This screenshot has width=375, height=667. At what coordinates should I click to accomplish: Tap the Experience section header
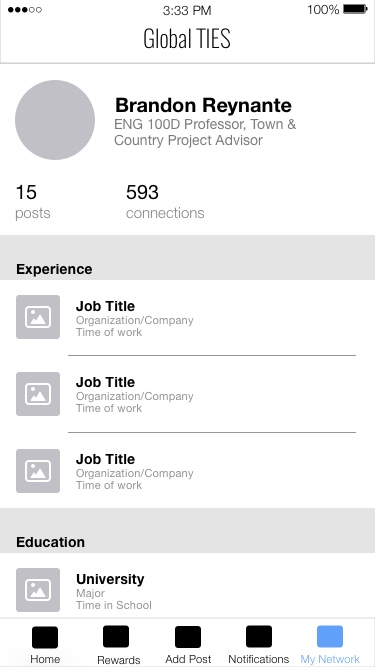click(x=54, y=269)
